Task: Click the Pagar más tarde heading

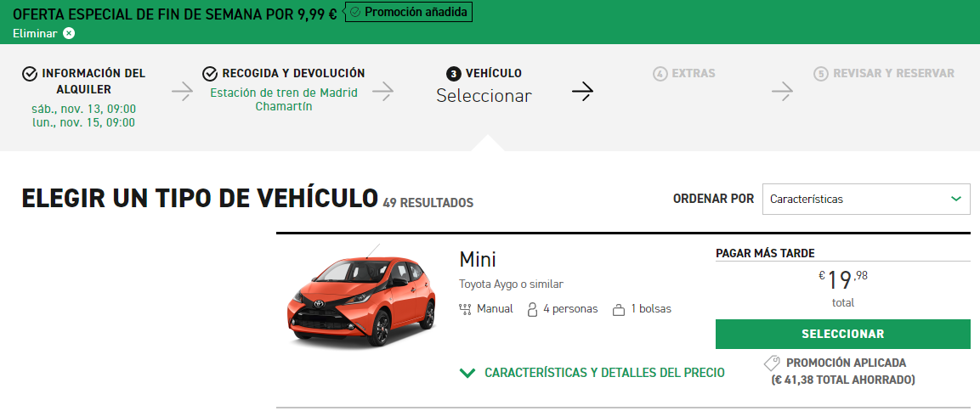Action: pos(765,253)
